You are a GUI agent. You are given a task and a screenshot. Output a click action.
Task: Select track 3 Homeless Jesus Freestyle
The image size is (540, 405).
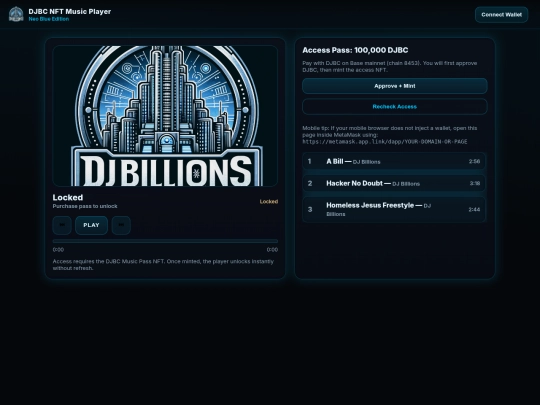point(394,209)
